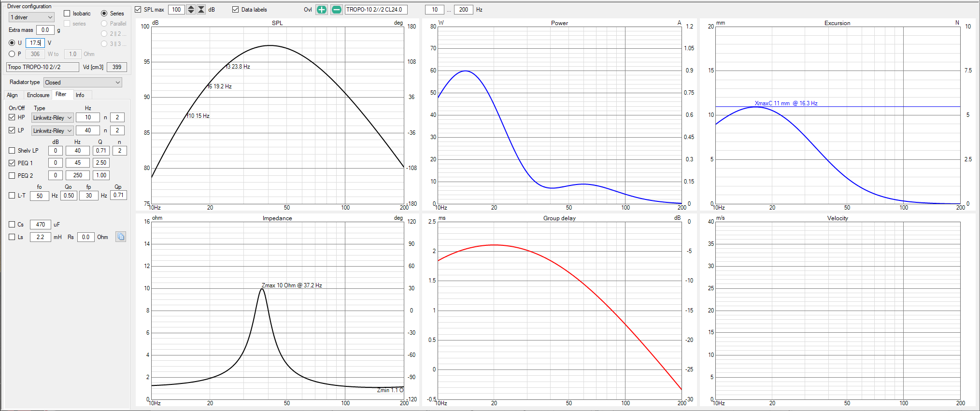The width and height of the screenshot is (980, 411).
Task: Enable the Cs series capacitor checkbox
Action: (12, 225)
